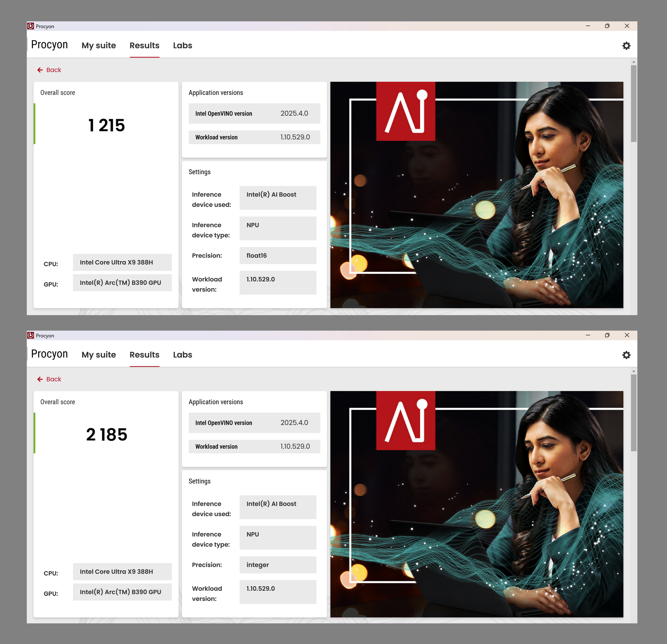667x644 pixels.
Task: Click Procyon app icon in top title bar
Action: pos(31,26)
